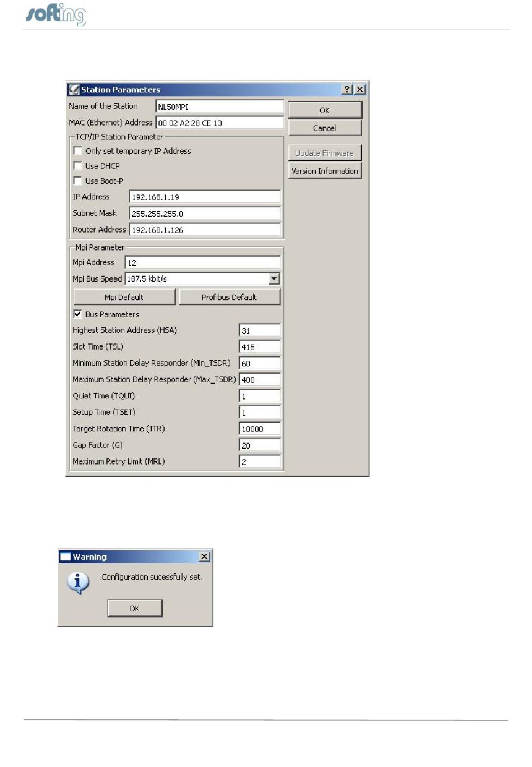Apply Profibus Default settings
This screenshot has height=767, width=532.
click(x=230, y=297)
